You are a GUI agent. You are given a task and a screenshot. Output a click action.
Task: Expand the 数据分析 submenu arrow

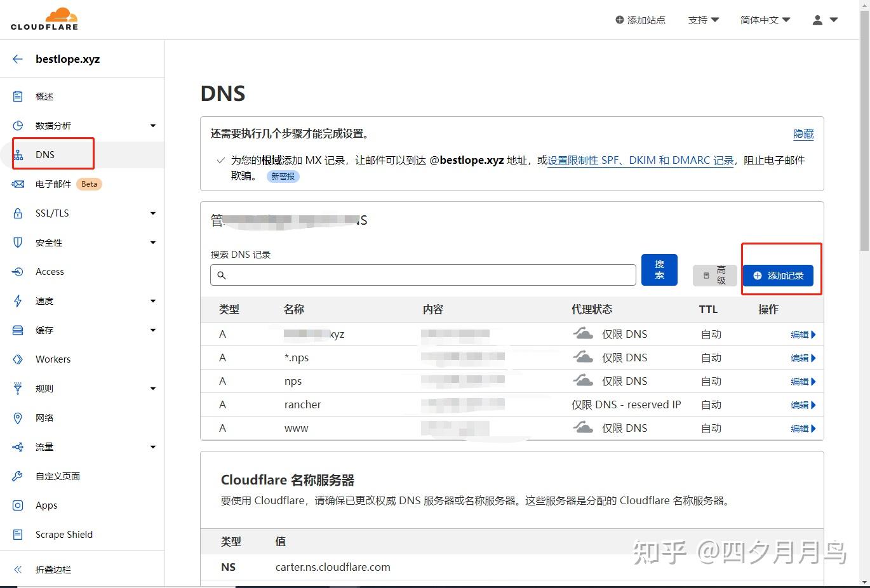pos(153,126)
